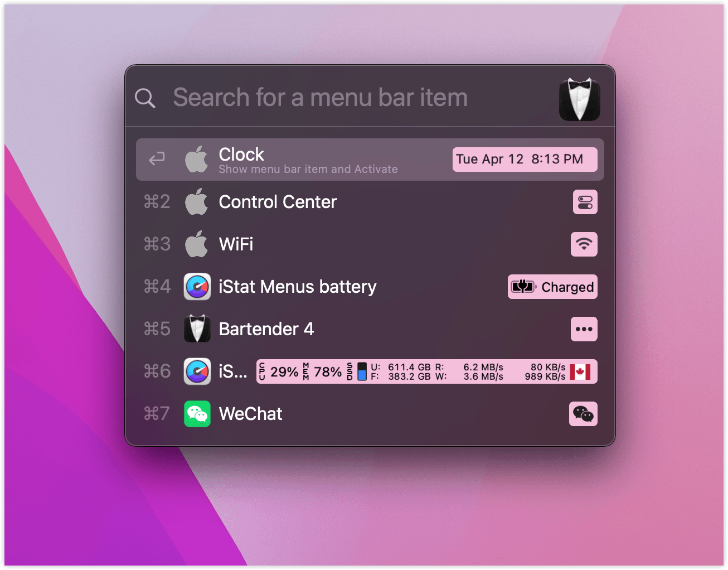The width and height of the screenshot is (728, 570).
Task: Select the Control Center menu bar item
Action: 278,202
